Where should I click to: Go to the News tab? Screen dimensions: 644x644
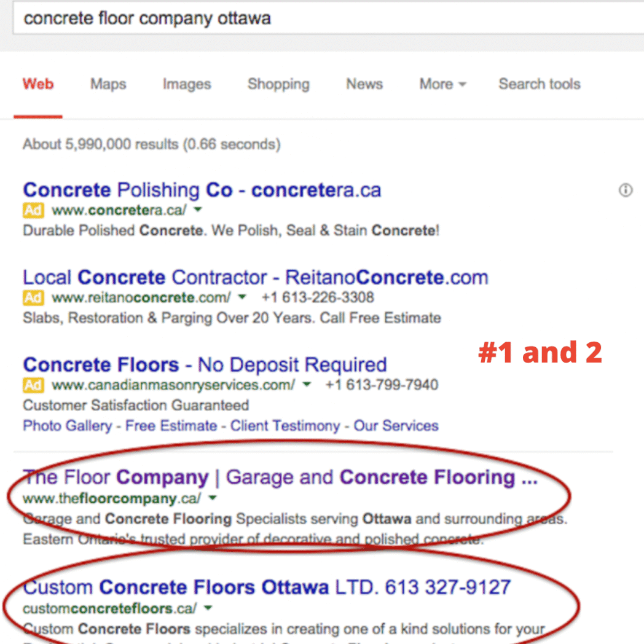pyautogui.click(x=364, y=84)
